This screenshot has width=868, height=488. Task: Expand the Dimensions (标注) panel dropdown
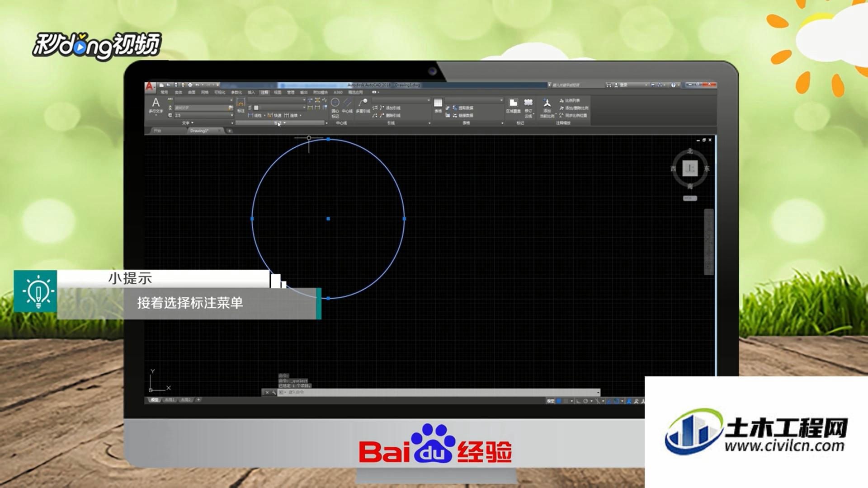point(280,123)
